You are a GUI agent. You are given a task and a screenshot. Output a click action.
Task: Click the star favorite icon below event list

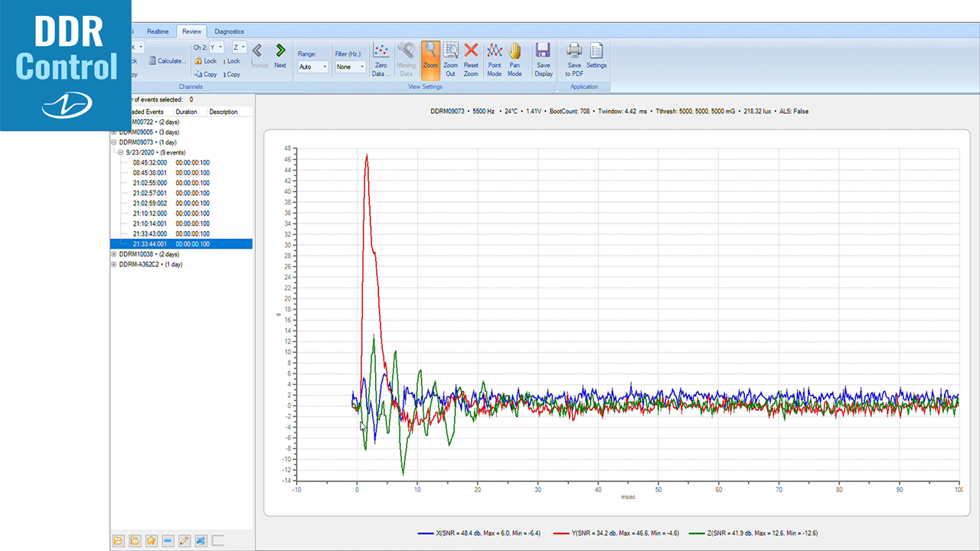coord(151,541)
